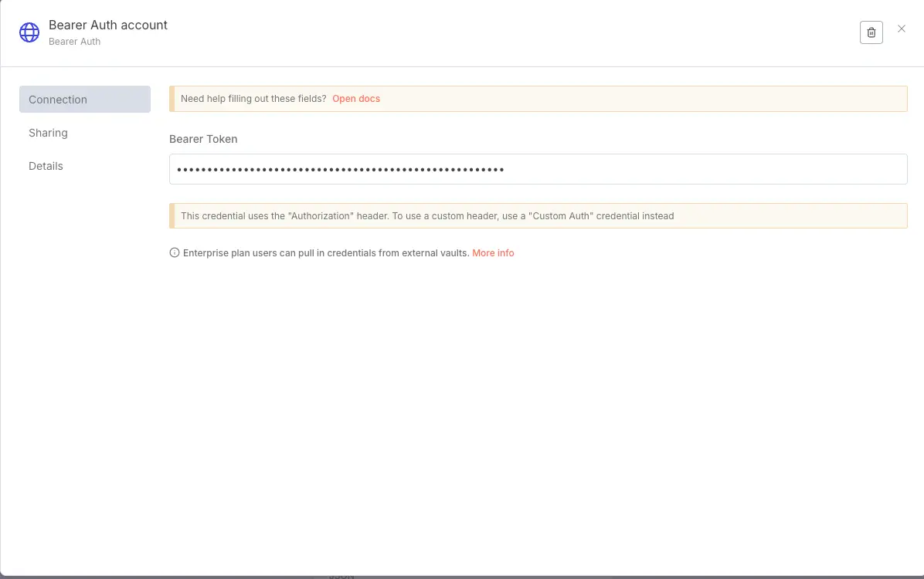Switch to the Sharing tab

coord(48,133)
